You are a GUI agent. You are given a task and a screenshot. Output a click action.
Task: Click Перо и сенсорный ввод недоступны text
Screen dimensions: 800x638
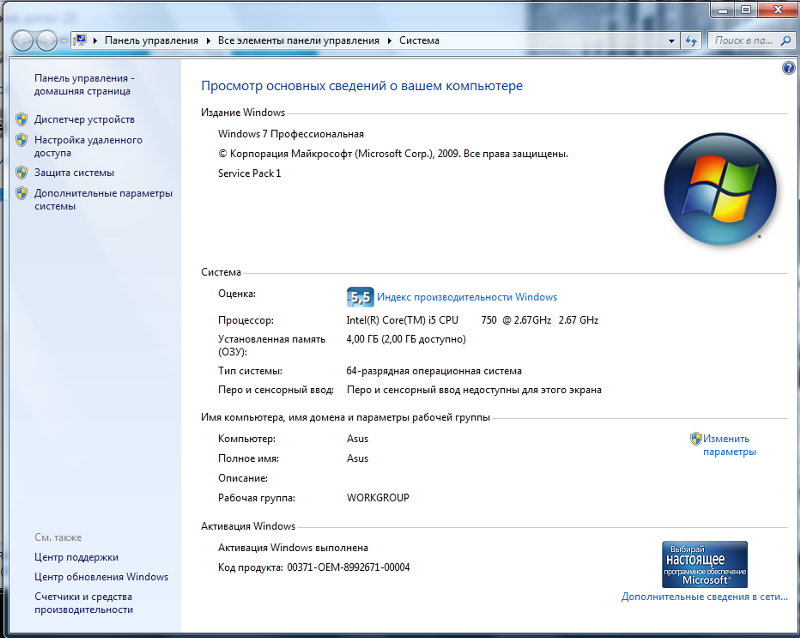(x=474, y=390)
